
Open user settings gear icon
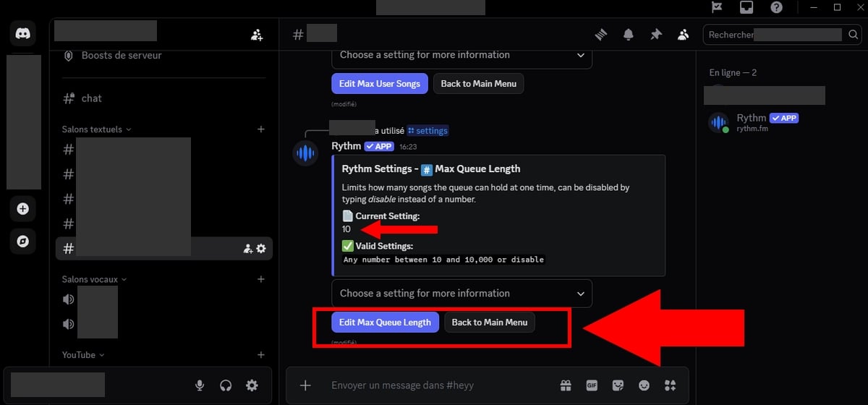pos(252,385)
